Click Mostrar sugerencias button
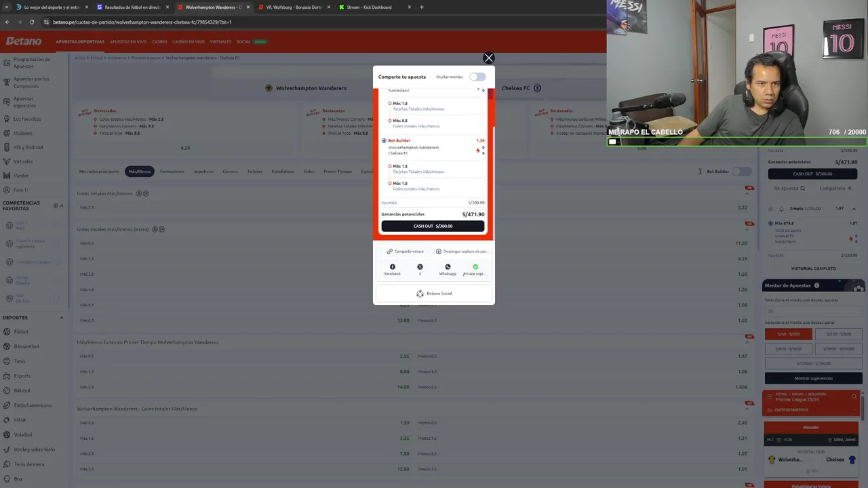Viewport: 868px width, 488px height. coord(814,378)
